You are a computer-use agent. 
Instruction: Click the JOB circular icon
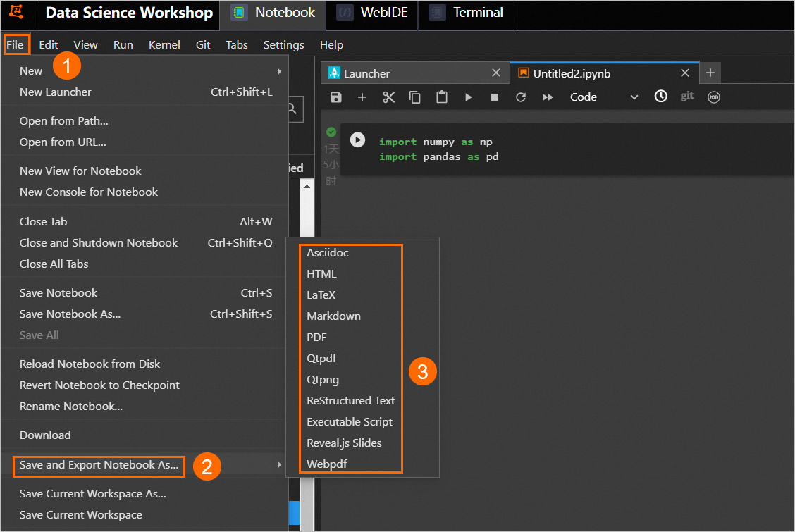[x=714, y=97]
